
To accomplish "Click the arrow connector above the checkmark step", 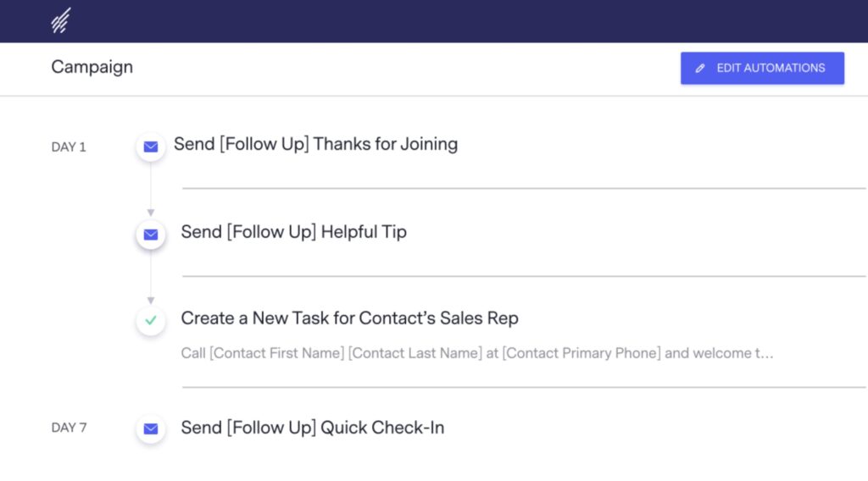I will click(x=151, y=300).
